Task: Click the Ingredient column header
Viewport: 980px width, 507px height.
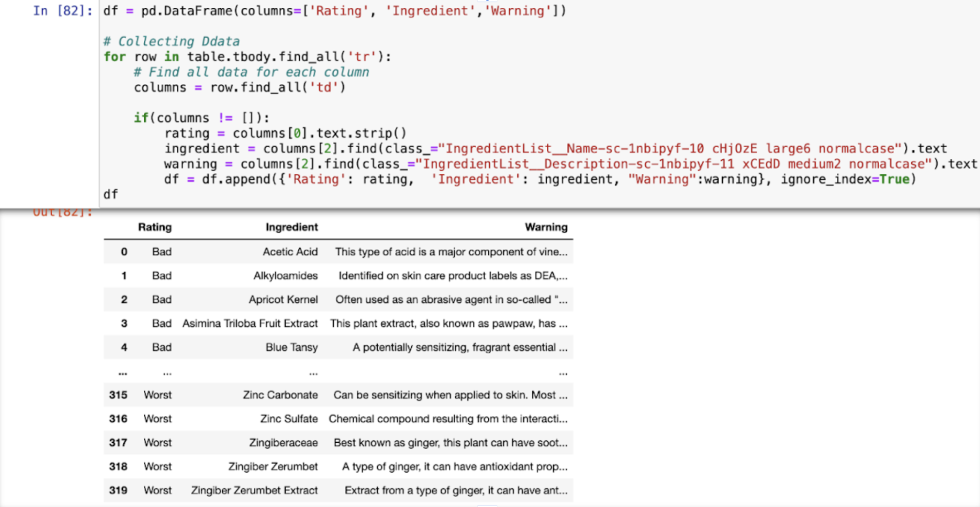Action: coord(291,227)
